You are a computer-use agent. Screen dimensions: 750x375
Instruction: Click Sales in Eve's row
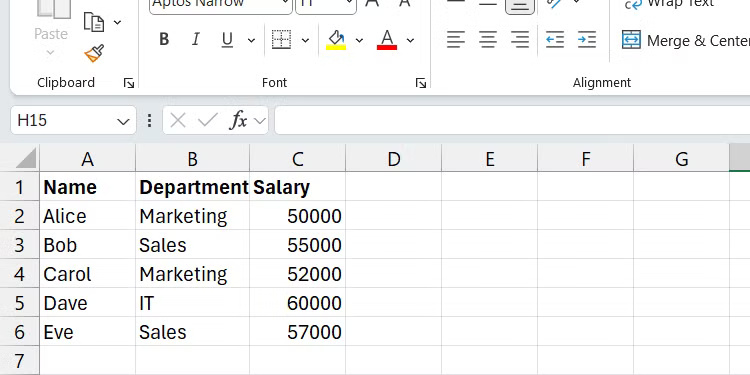(x=192, y=332)
